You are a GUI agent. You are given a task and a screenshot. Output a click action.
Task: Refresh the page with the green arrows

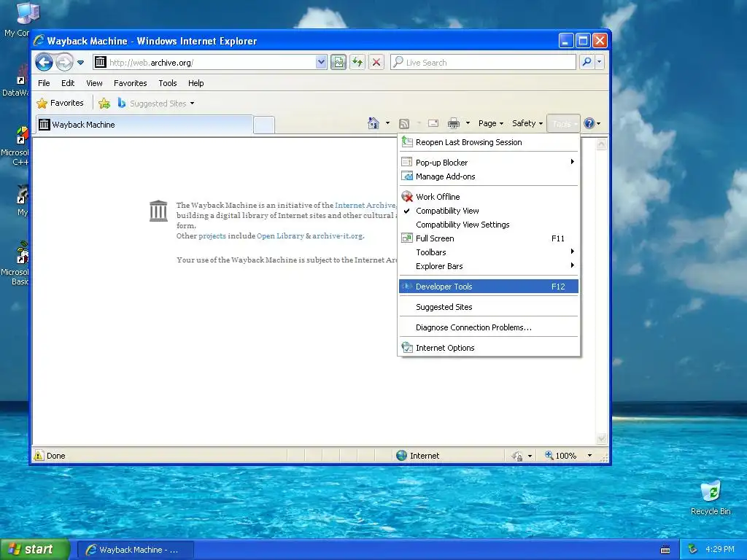pos(357,62)
